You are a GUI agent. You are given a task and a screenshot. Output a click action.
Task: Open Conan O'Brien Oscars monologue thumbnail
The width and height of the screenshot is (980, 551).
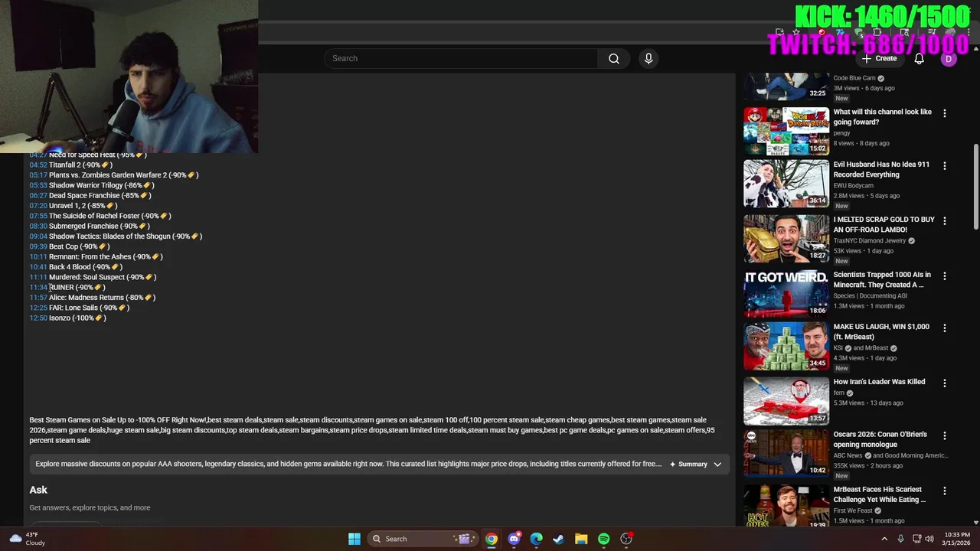786,453
